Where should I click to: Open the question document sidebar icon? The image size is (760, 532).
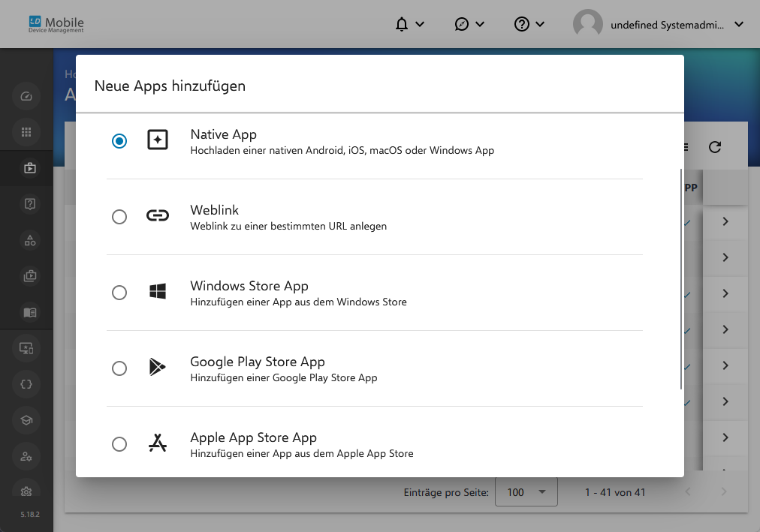[x=29, y=204]
